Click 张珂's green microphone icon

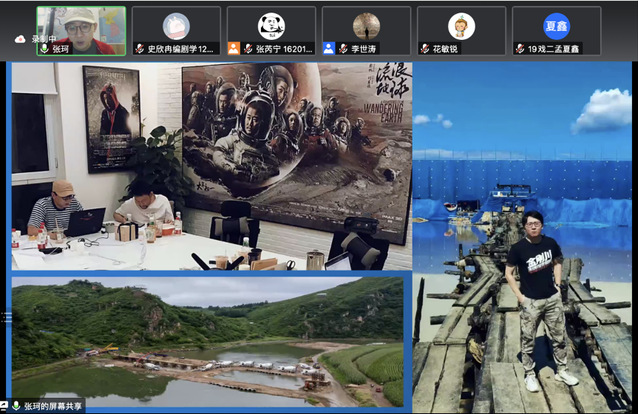(x=43, y=48)
